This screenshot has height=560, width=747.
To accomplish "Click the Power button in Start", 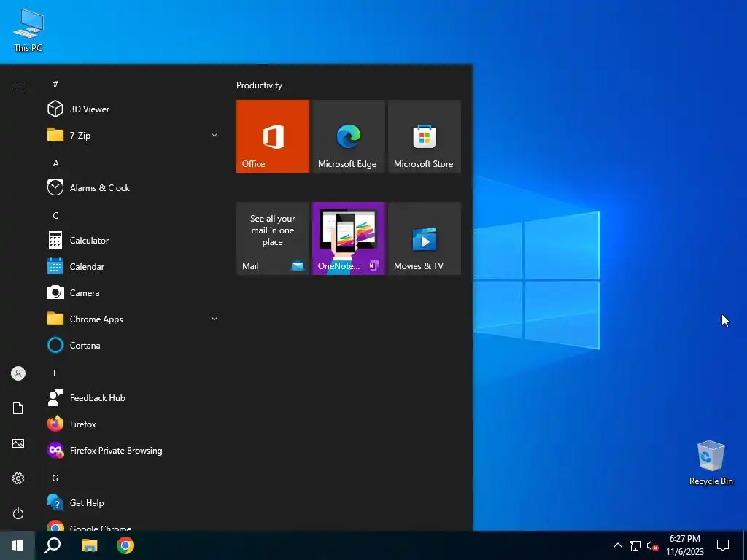I will click(x=18, y=513).
